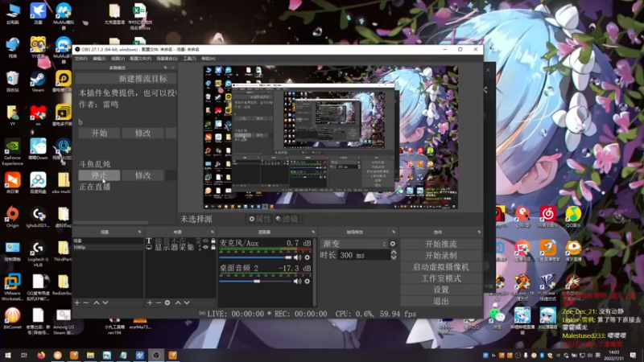Screen dimensions: 644x362
Task: Open the 编辑(E) menu
Action: (x=99, y=59)
